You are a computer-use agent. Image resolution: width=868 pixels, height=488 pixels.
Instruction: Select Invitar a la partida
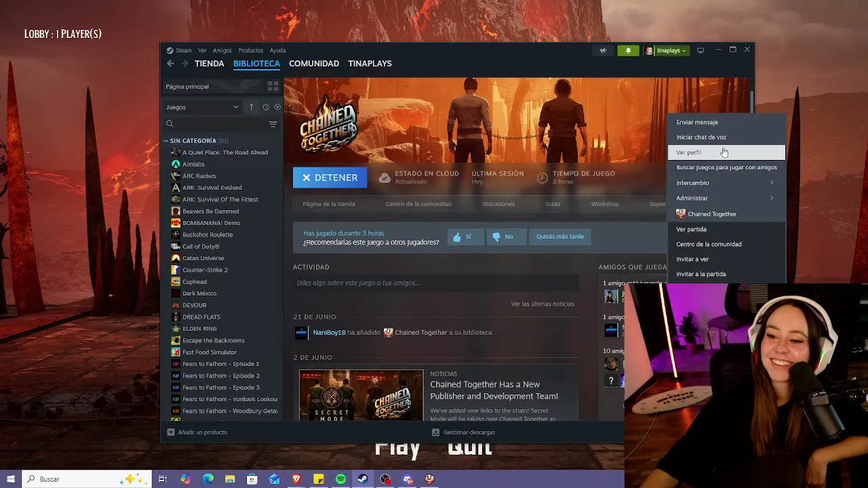tap(726, 274)
